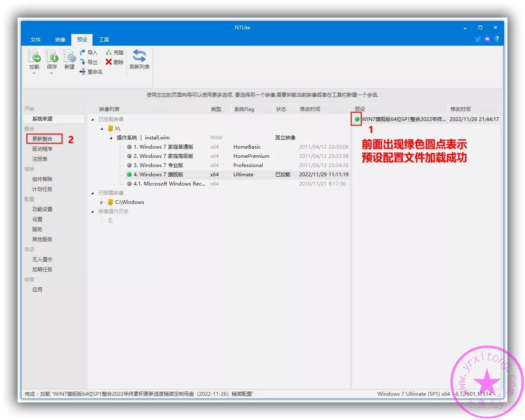
Task: Collapse the 映像操作历史 group
Action: pos(93,211)
